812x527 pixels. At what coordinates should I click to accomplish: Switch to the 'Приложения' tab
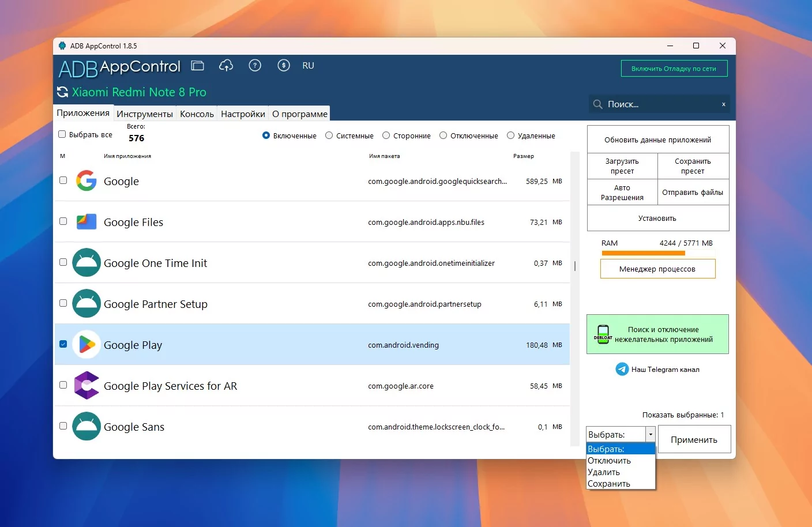point(83,113)
